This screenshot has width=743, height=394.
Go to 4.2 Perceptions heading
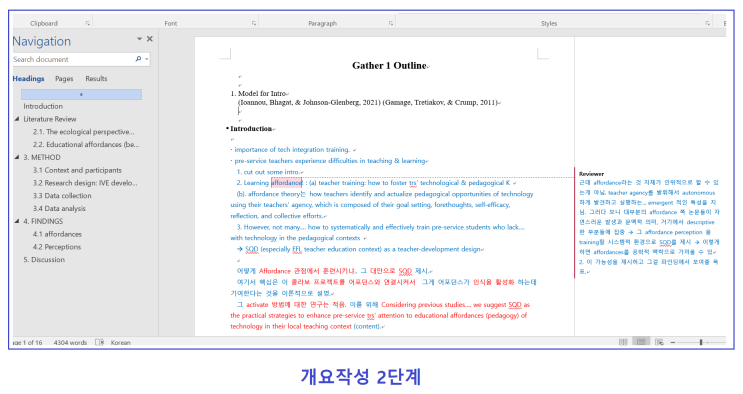[x=57, y=247]
